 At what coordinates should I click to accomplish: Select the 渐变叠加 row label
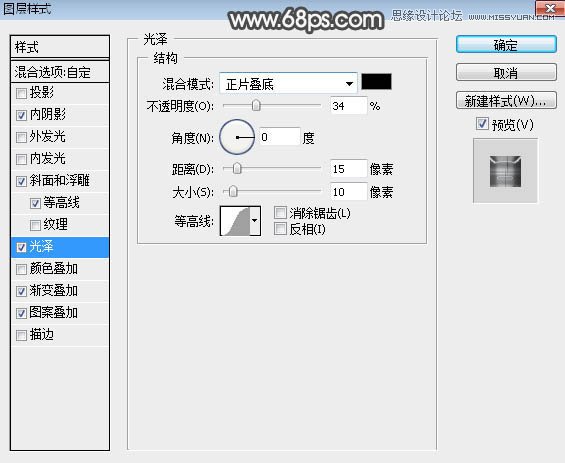[54, 291]
